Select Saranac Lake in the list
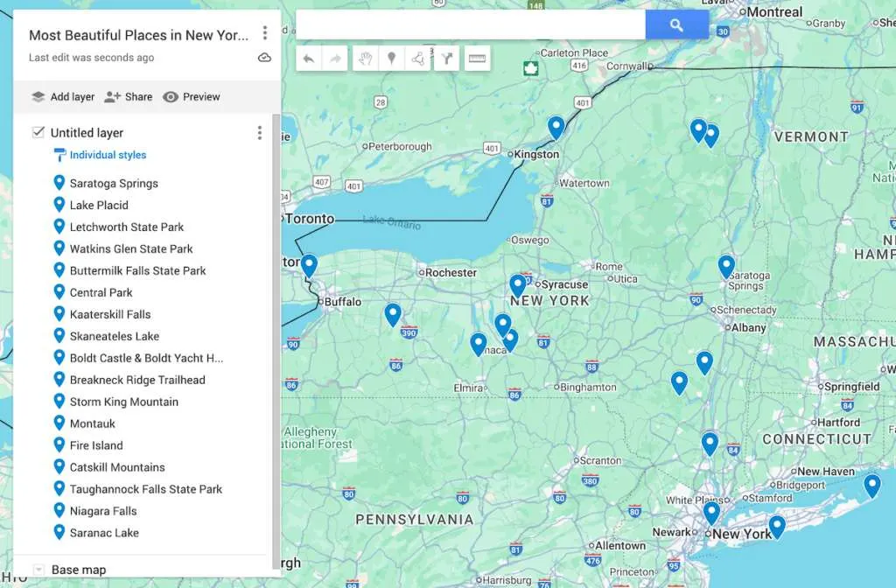 point(104,533)
